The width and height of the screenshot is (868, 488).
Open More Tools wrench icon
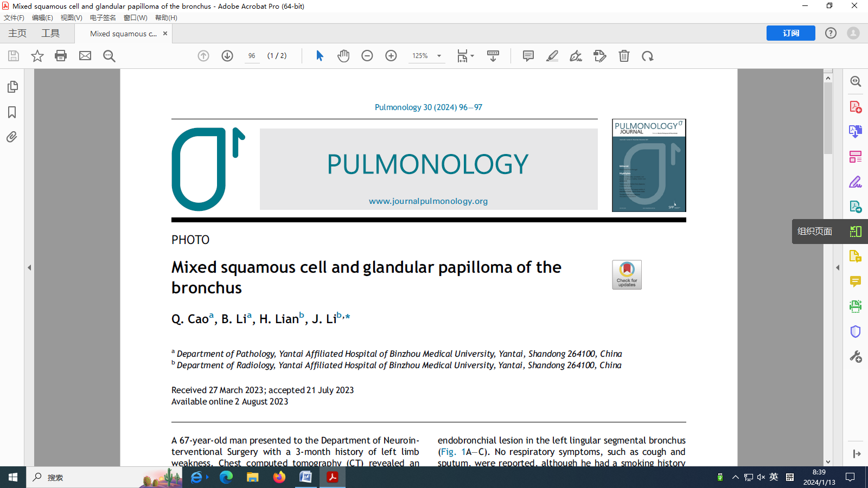tap(856, 356)
